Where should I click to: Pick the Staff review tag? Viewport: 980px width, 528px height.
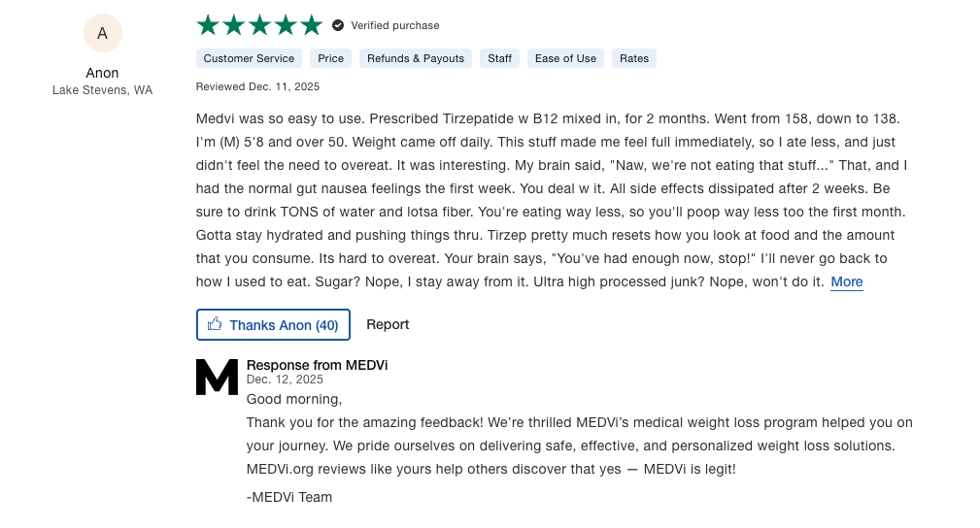tap(499, 58)
